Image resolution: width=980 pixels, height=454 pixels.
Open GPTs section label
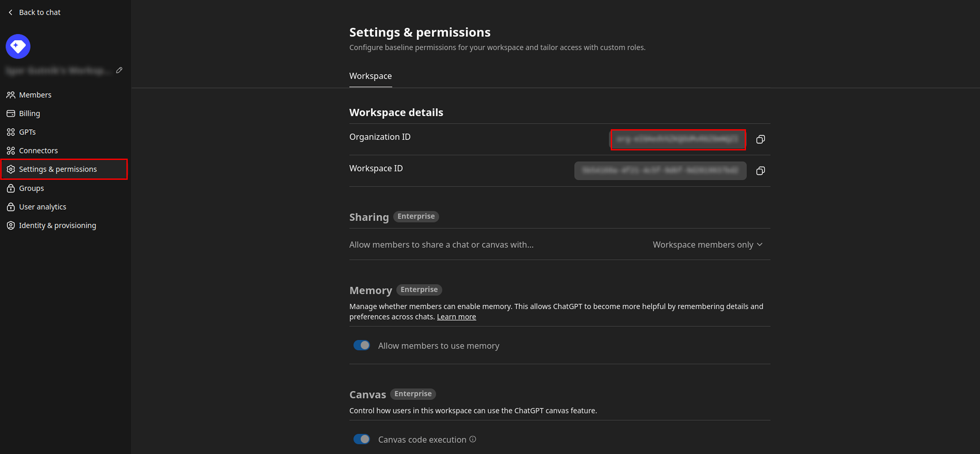(x=27, y=132)
